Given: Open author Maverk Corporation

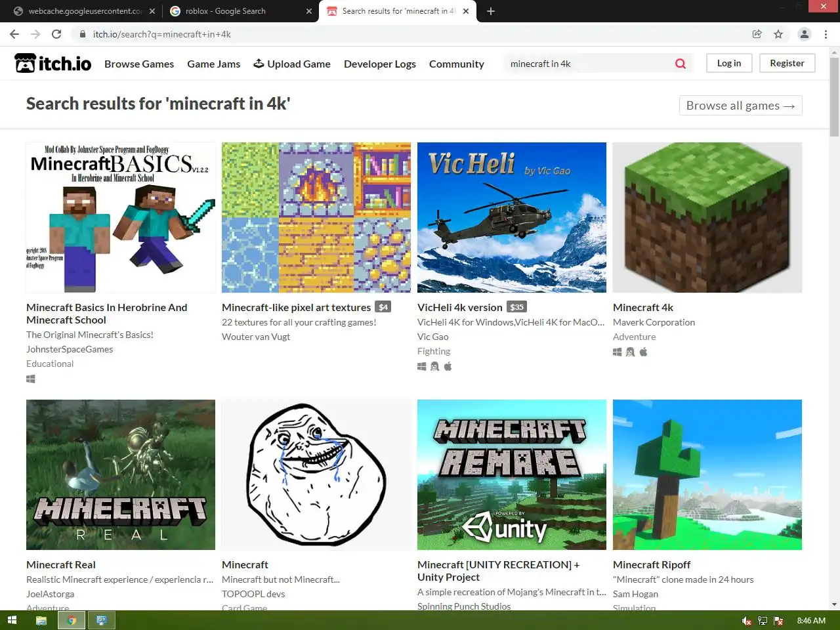Looking at the screenshot, I should 654,322.
